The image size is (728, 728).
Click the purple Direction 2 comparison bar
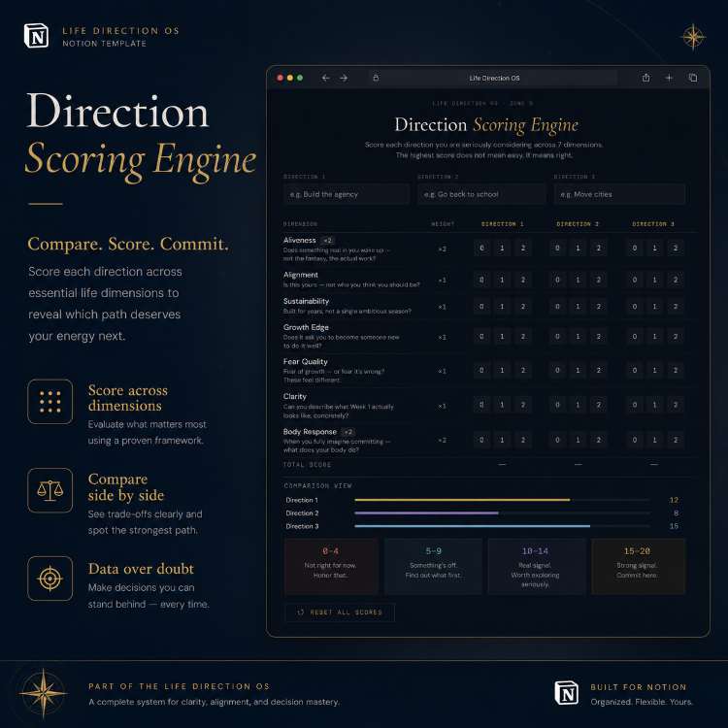tap(426, 513)
